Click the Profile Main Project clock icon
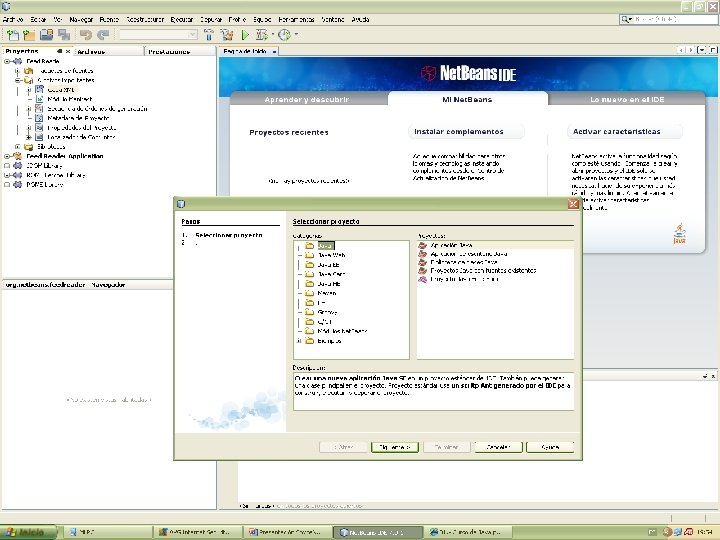The height and width of the screenshot is (540, 720). coord(284,34)
